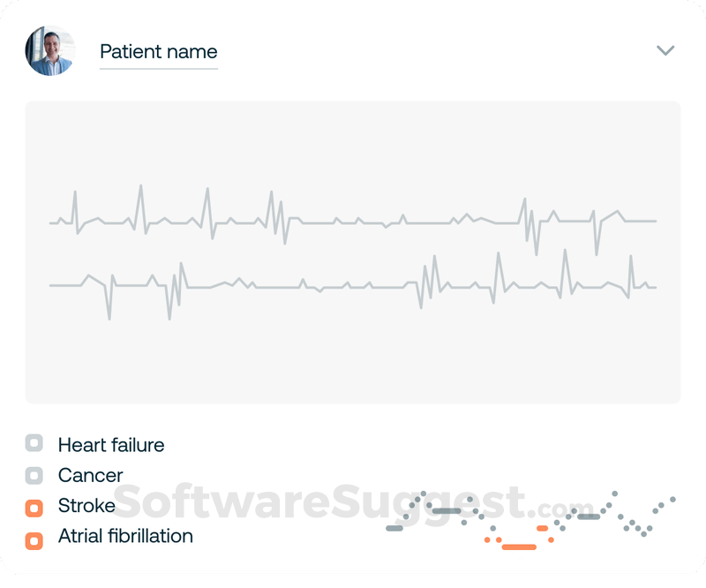Toggle the Heart failure checkbox

coord(34,444)
